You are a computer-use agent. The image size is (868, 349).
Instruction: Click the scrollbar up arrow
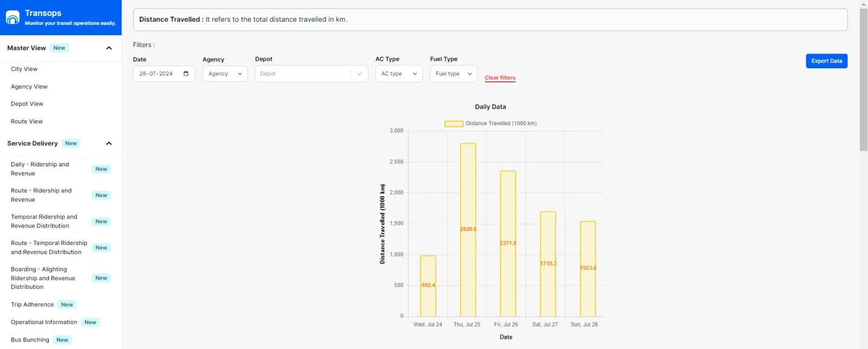tap(864, 4)
